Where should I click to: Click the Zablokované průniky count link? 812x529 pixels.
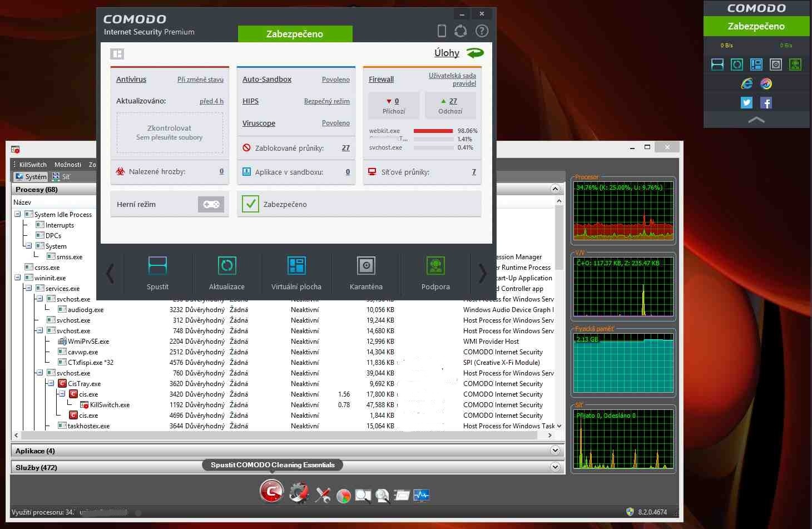345,148
